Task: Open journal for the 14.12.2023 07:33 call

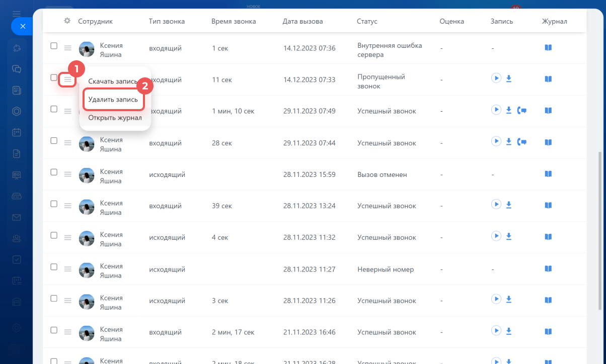Action: coord(548,79)
